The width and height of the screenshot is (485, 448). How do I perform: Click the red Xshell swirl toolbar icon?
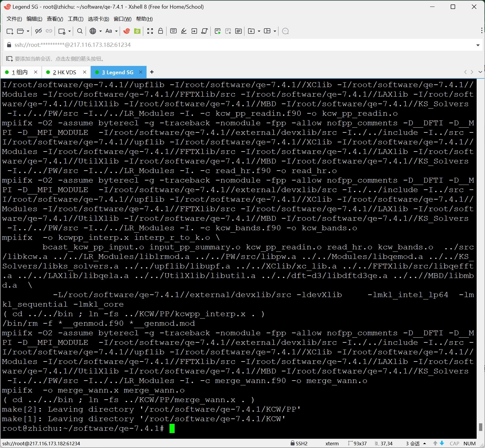(x=127, y=31)
